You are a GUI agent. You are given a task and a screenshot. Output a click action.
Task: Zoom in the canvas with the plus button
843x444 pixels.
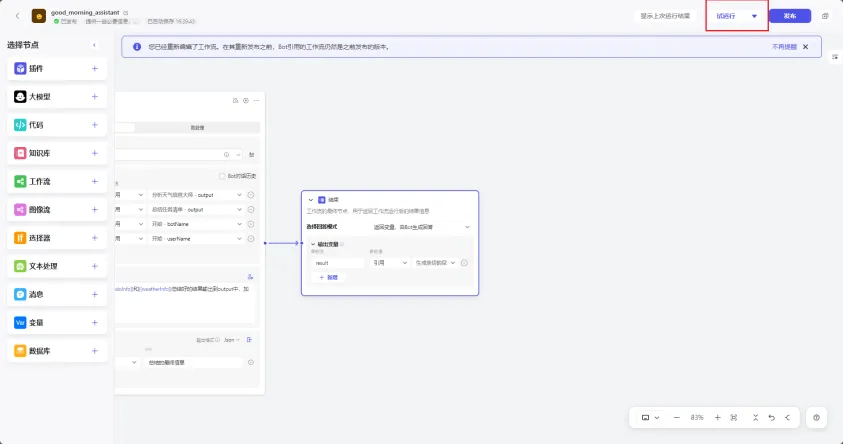[717, 418]
